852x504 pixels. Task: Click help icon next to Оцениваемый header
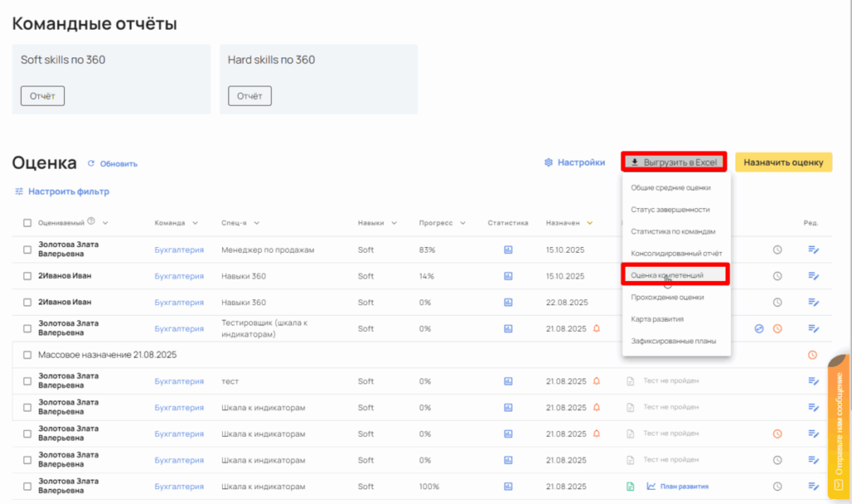(92, 222)
